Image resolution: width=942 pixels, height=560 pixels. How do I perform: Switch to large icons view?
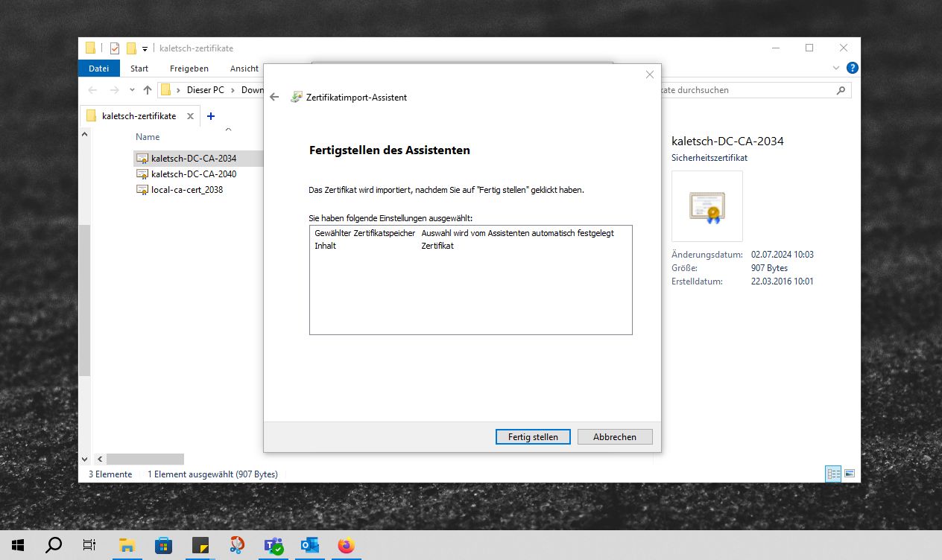tap(849, 474)
